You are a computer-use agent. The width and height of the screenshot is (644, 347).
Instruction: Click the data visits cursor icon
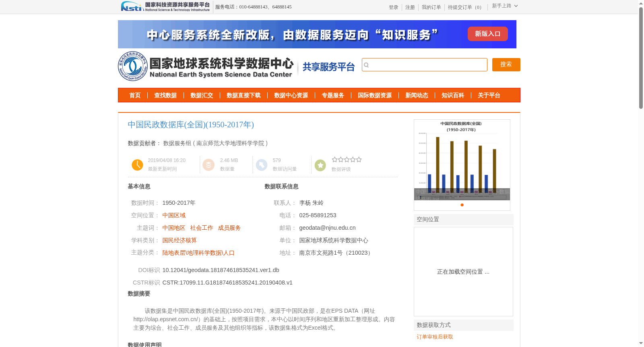tap(262, 165)
